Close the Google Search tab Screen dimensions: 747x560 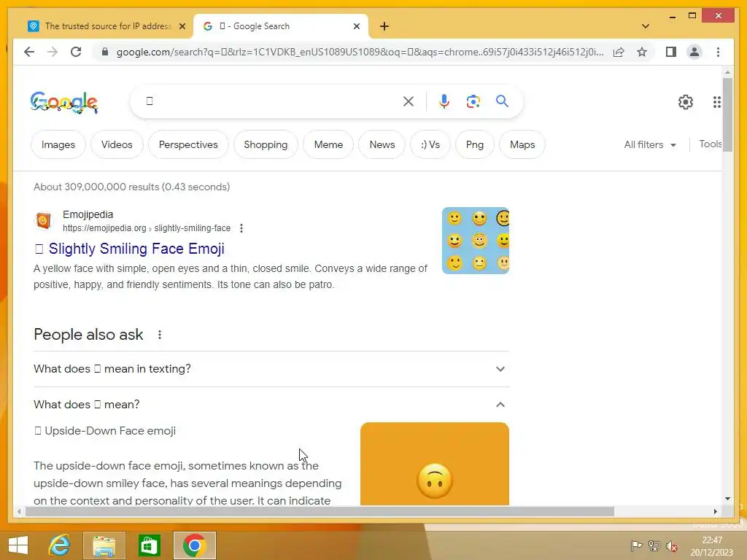(356, 26)
